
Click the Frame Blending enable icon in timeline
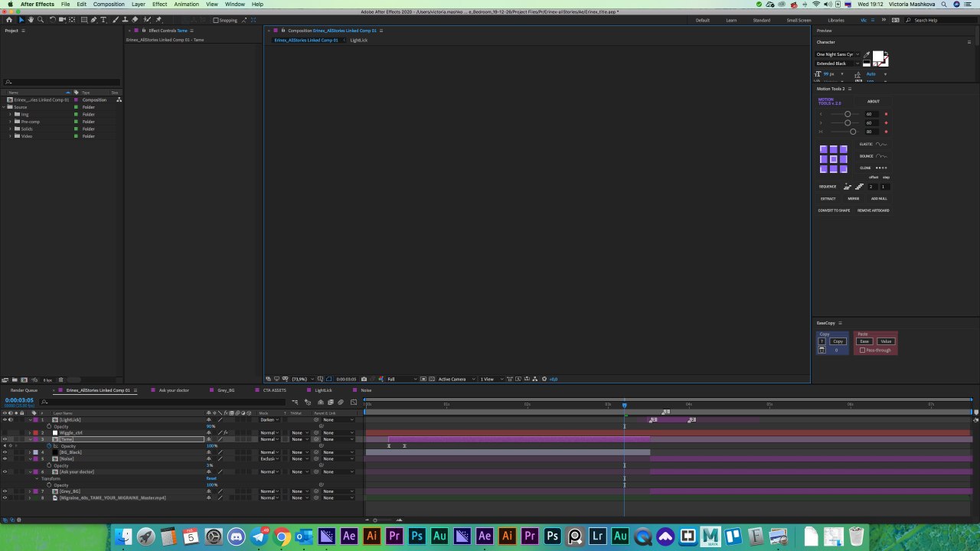(331, 402)
